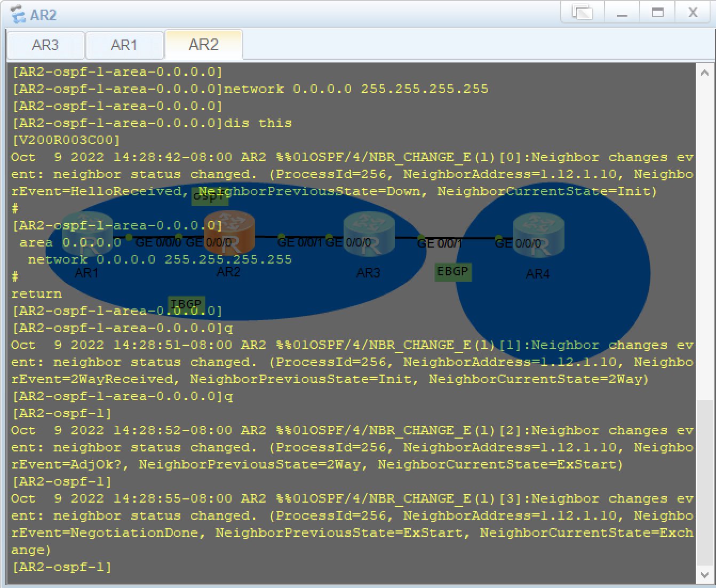Click the 'rEvent=AdjOk?' log line

(x=317, y=464)
